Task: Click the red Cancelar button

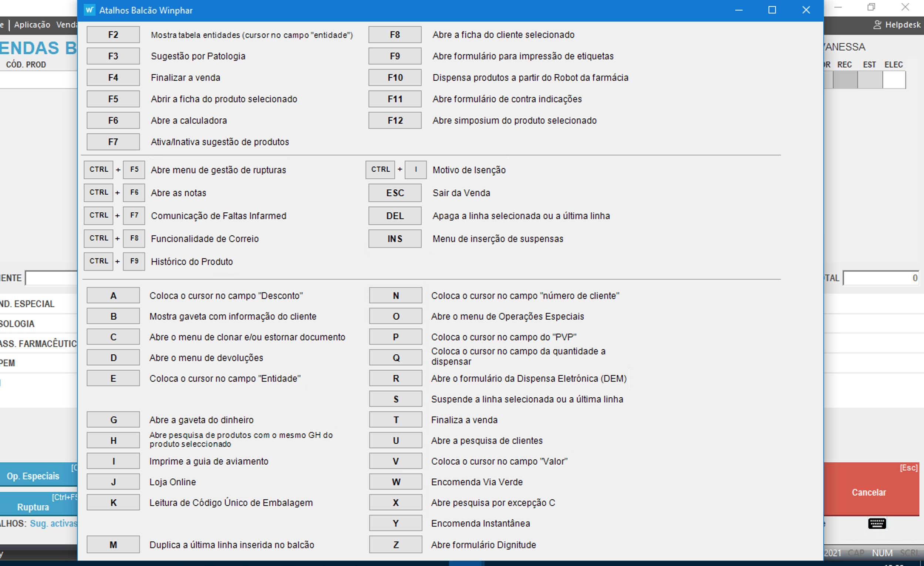Action: [869, 492]
